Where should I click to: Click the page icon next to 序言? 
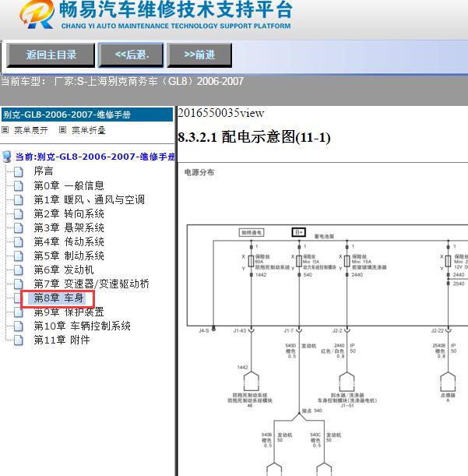click(x=19, y=171)
